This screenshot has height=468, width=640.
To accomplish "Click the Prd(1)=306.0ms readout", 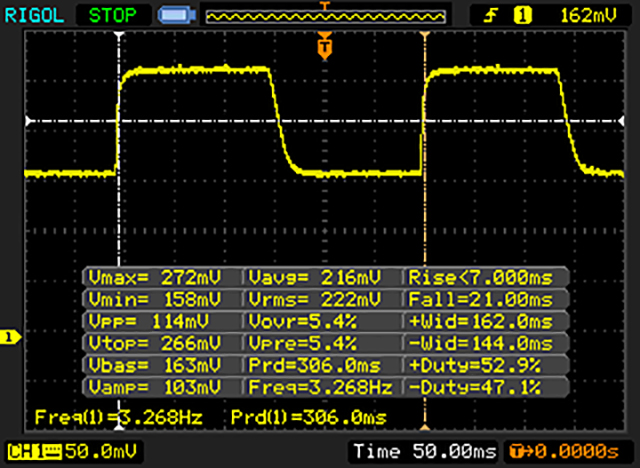I will pos(307,415).
